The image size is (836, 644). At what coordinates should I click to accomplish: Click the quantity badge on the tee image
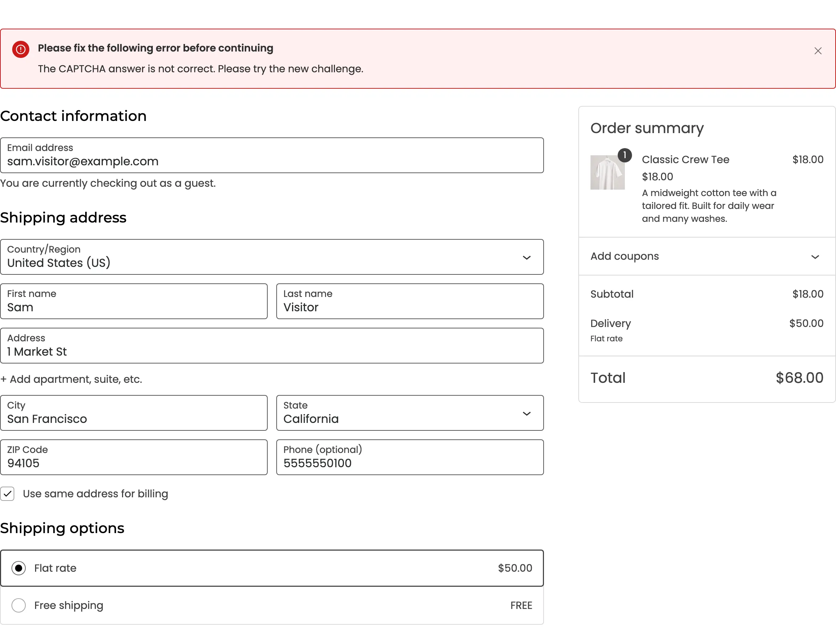624,155
